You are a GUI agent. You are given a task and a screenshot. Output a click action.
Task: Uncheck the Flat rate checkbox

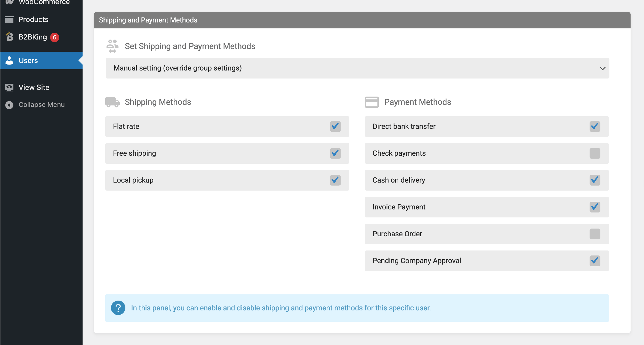[335, 126]
